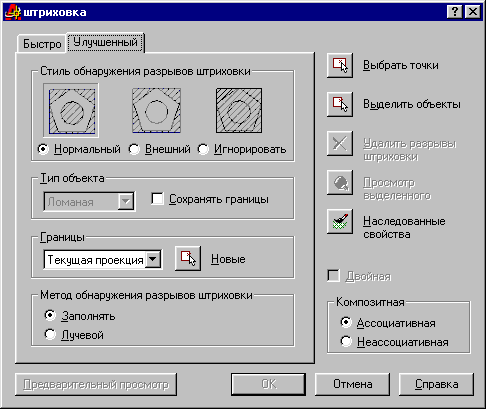
Task: Click the Удалить разрывы штриховки X icon
Action: [340, 144]
